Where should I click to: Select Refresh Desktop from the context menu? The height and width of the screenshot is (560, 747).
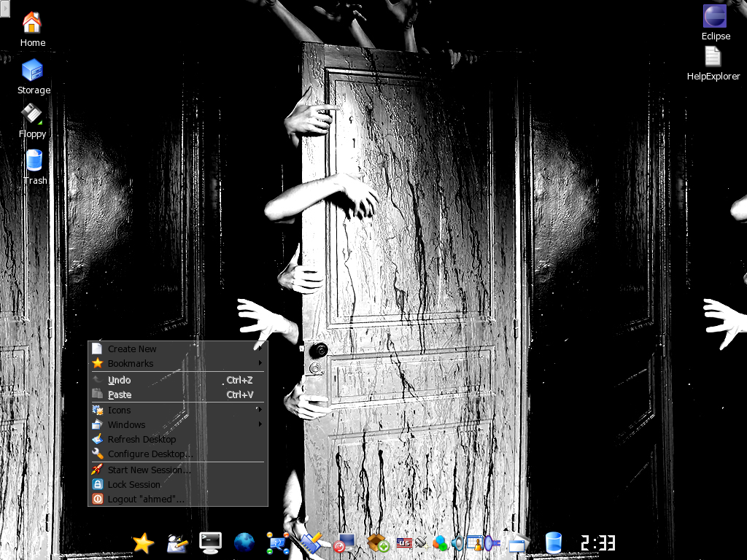point(142,439)
